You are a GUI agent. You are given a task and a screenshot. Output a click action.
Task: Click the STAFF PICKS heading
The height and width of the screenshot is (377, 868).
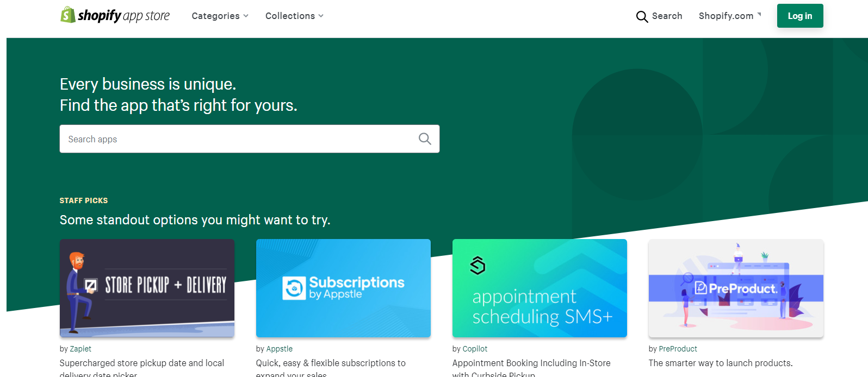click(x=84, y=200)
